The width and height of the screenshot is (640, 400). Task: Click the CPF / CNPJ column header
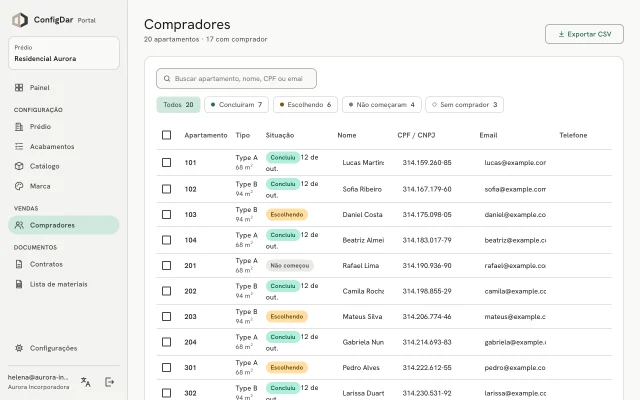click(x=416, y=135)
